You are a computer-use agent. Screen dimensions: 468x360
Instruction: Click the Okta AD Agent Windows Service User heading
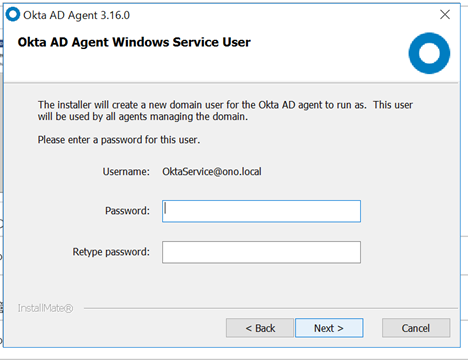pos(134,42)
